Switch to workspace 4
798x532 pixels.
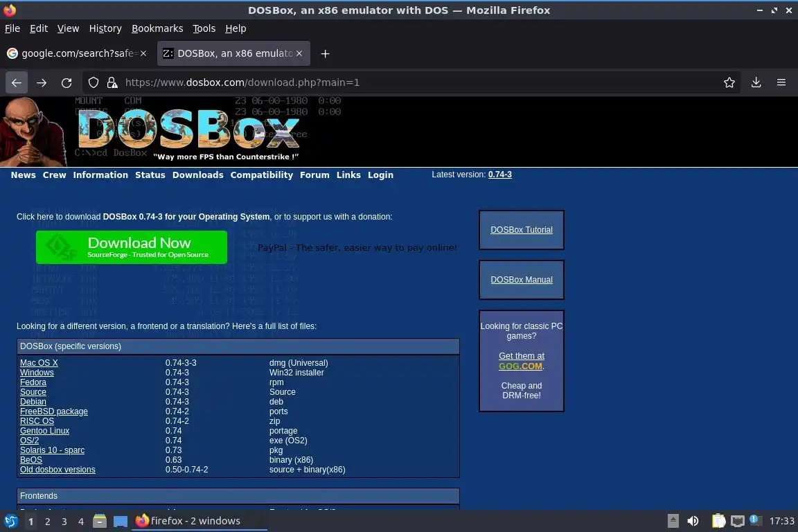(x=81, y=522)
